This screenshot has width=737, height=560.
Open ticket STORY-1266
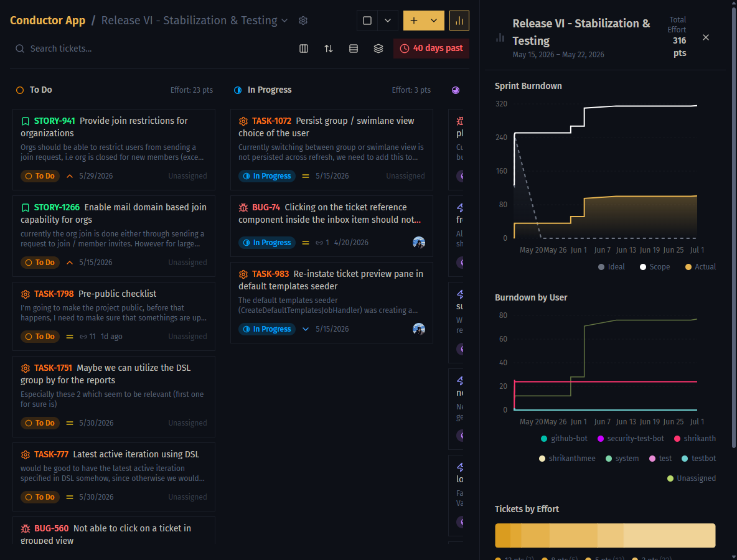point(114,236)
